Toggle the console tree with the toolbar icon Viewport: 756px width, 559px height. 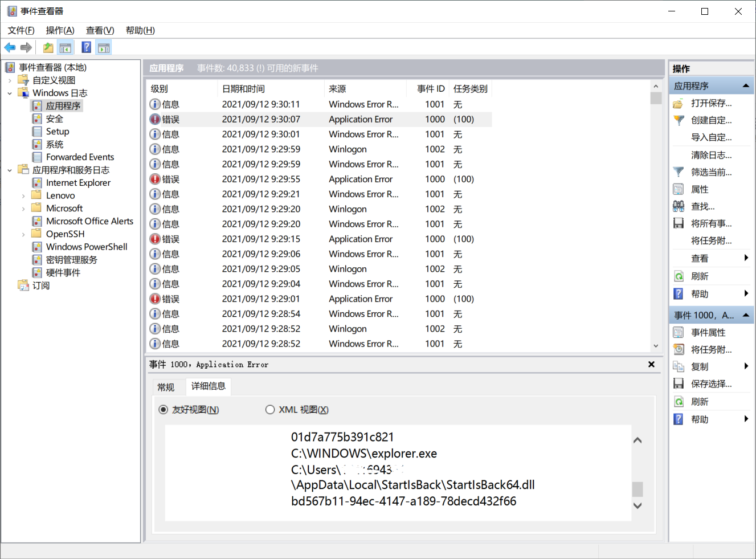[66, 47]
